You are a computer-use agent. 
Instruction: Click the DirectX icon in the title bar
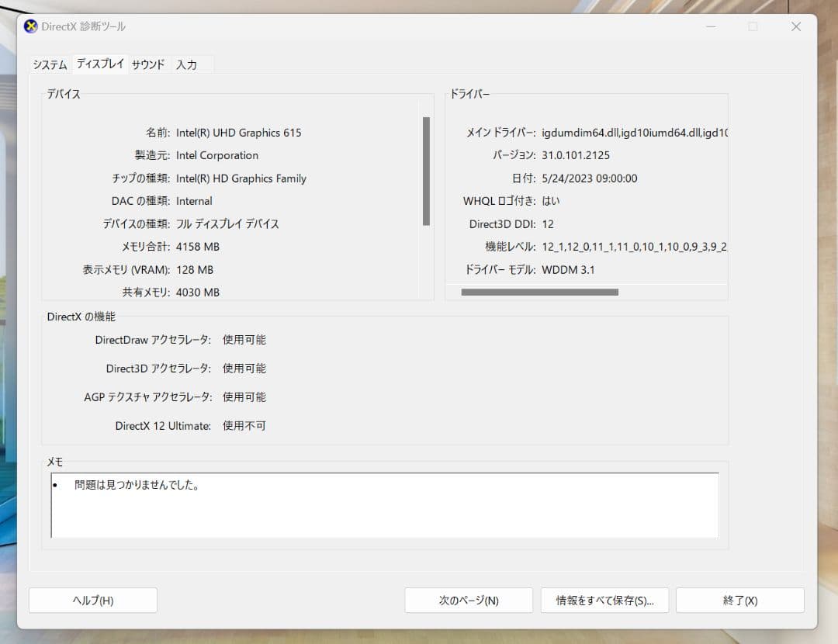(31, 26)
